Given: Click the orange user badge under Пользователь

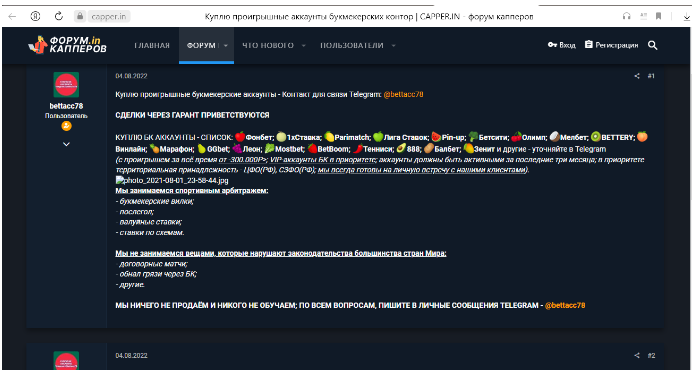Looking at the screenshot, I should (66, 126).
